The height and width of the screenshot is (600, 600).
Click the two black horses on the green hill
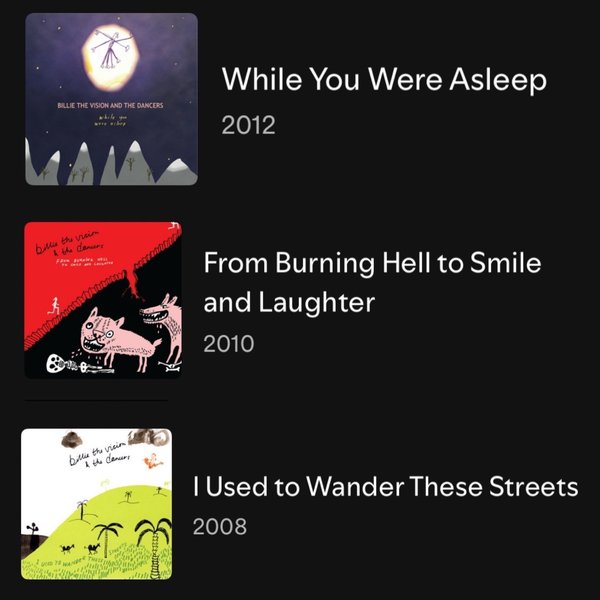click(81, 548)
